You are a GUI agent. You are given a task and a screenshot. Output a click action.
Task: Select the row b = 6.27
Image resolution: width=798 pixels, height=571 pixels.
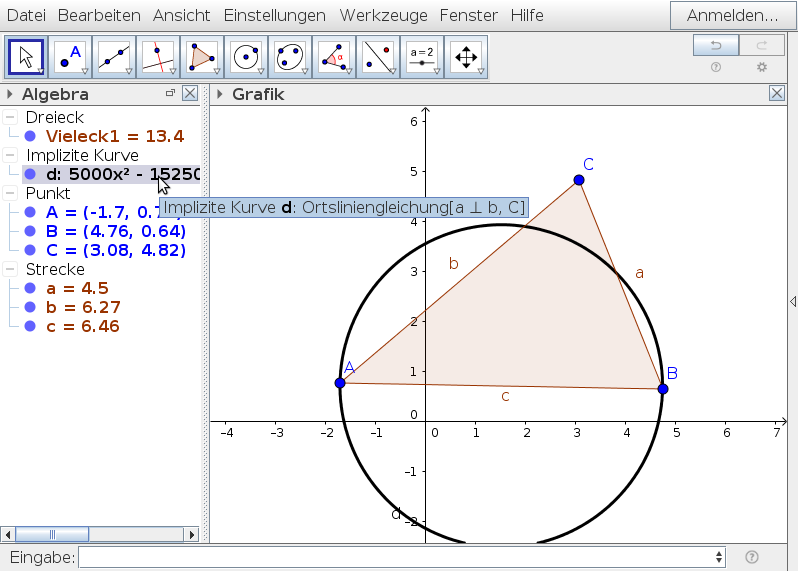(83, 307)
